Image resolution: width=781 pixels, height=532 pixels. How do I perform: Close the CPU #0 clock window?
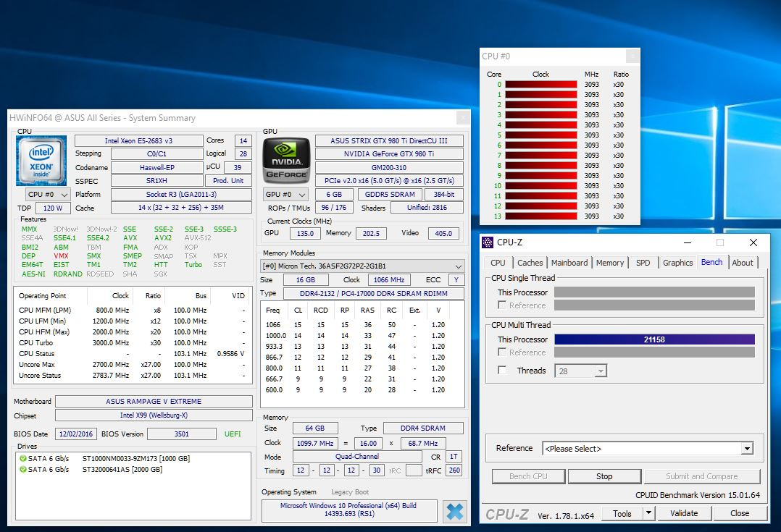[632, 56]
